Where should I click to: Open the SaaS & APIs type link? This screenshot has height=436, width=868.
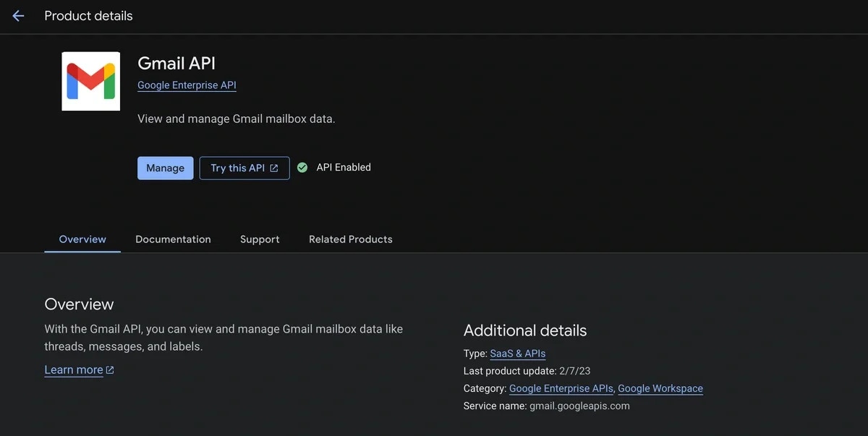(x=518, y=354)
